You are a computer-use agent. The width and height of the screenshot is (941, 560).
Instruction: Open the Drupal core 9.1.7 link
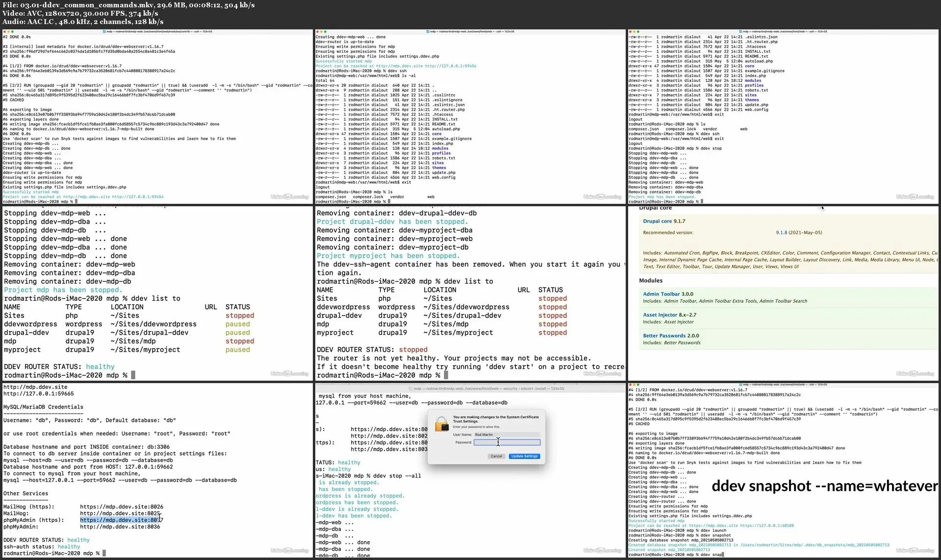(664, 221)
